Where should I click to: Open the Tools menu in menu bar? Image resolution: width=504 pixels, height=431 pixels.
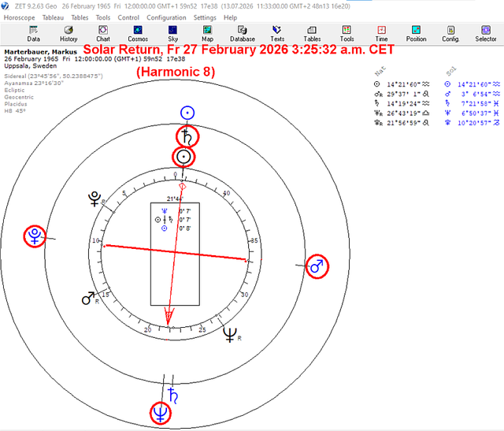tap(103, 17)
